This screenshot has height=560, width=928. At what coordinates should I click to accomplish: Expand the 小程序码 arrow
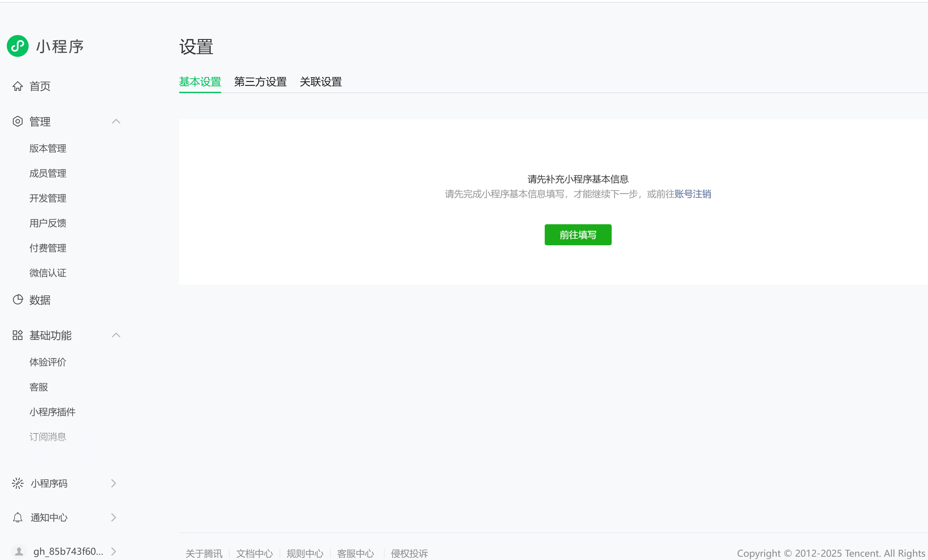tap(113, 483)
